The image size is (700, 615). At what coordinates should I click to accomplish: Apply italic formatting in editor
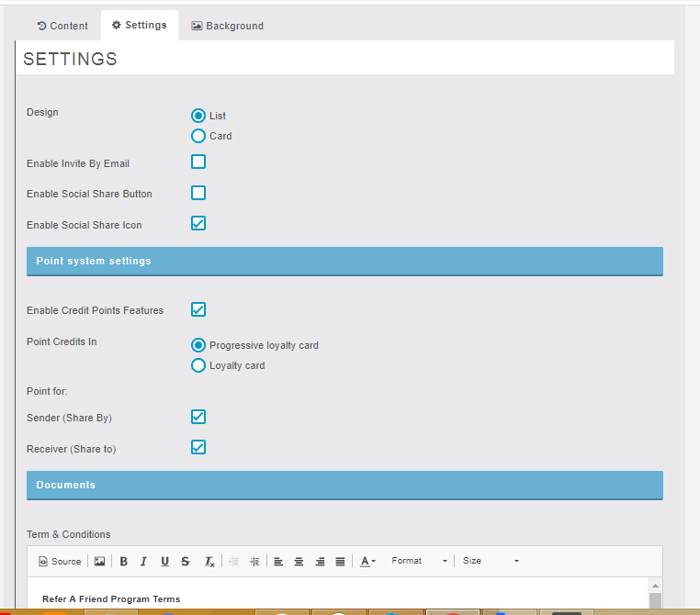coord(143,562)
